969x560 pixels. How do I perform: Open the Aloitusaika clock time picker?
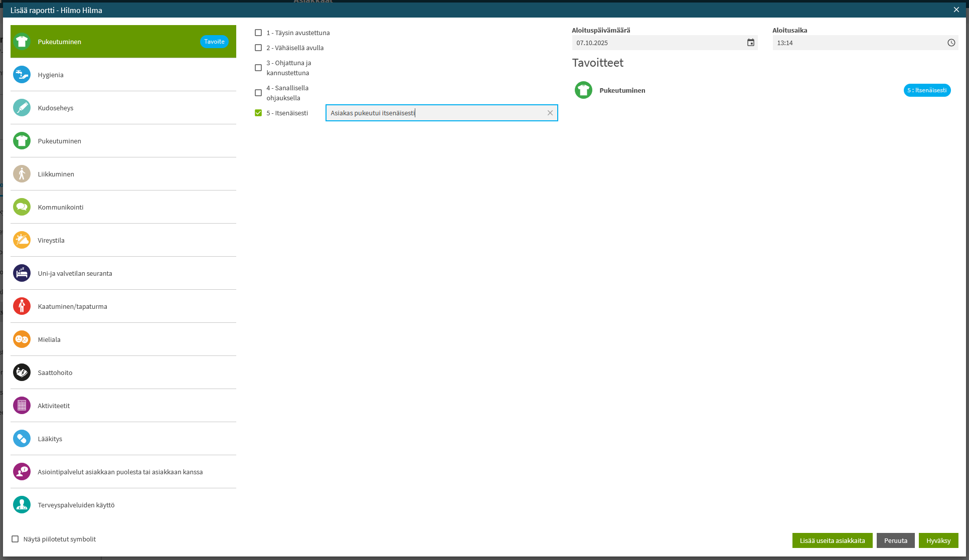pyautogui.click(x=951, y=43)
